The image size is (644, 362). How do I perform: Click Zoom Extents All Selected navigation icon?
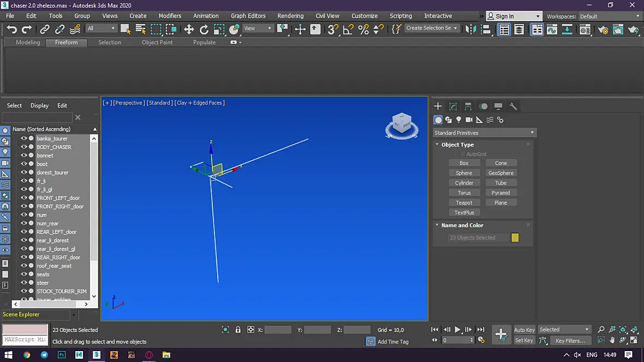(x=634, y=330)
